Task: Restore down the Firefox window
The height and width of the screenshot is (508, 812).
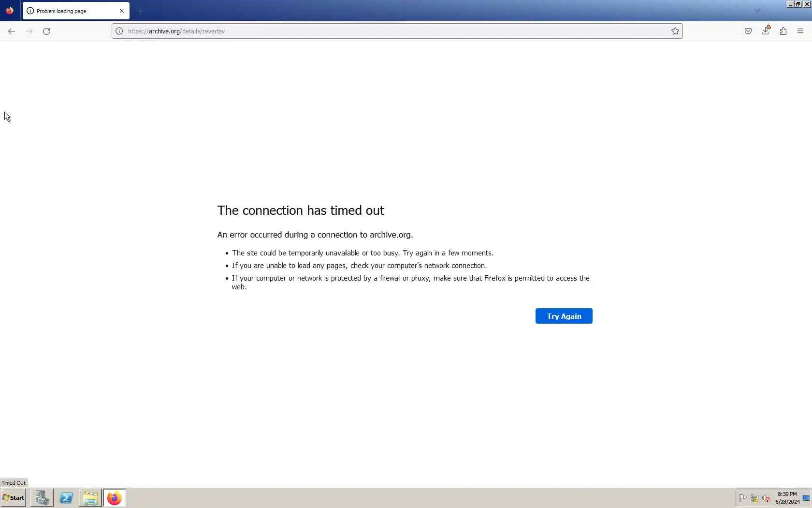Action: click(798, 4)
